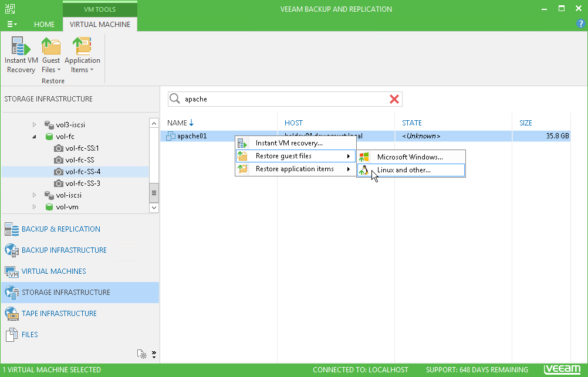The width and height of the screenshot is (588, 377).
Task: Select snapshot vol-fc-SS
Action: click(79, 160)
